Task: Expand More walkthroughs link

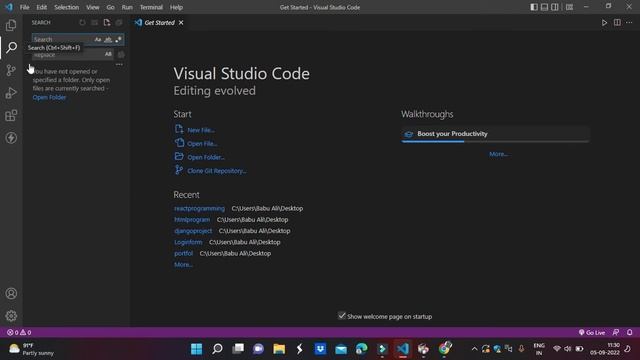Action: (498, 154)
